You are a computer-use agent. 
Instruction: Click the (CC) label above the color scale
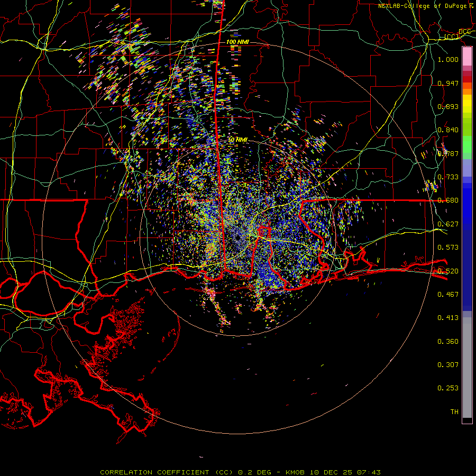(x=452, y=37)
